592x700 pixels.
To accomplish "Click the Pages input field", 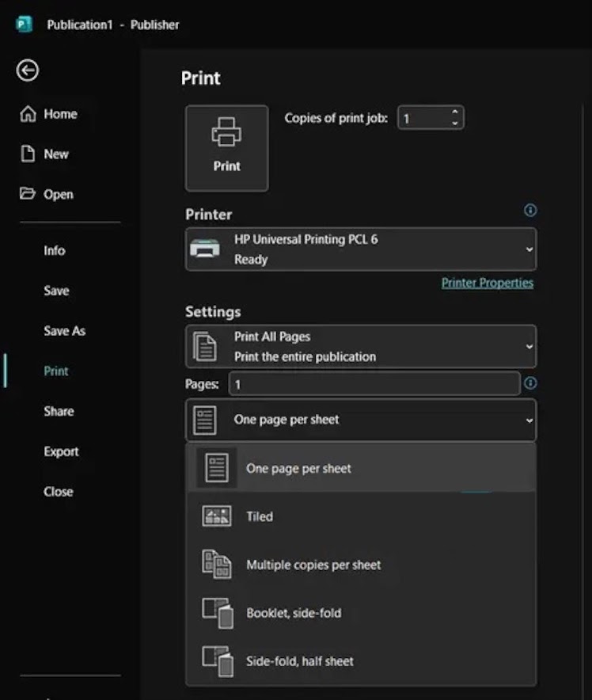I will pyautogui.click(x=374, y=383).
